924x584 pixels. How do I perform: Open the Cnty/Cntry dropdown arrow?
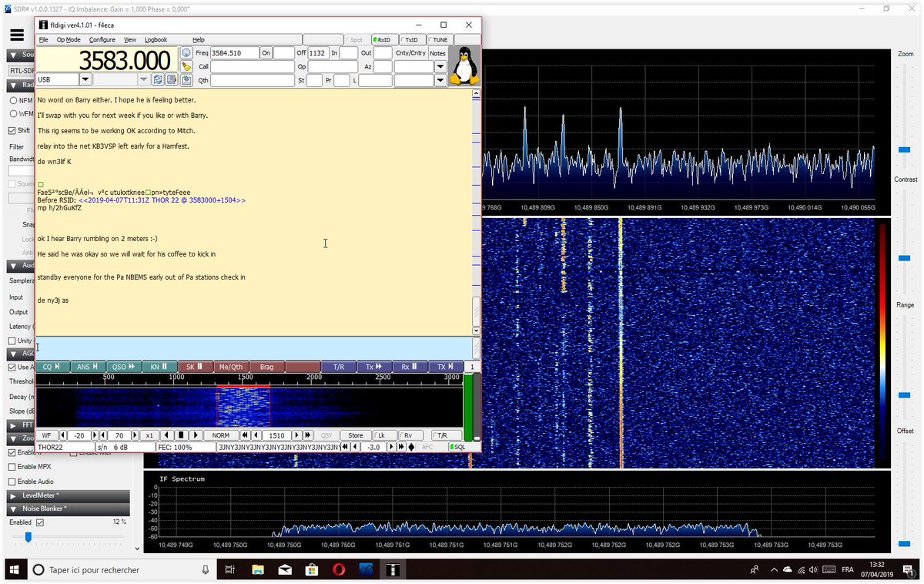pos(440,66)
